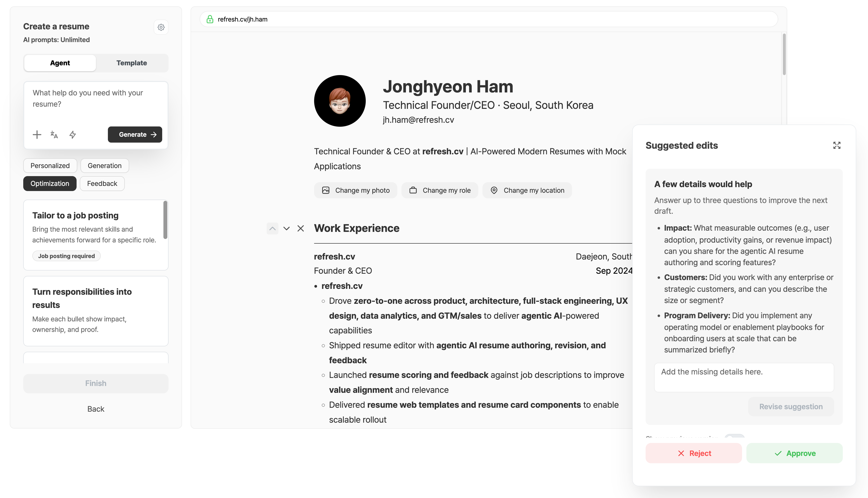The height and width of the screenshot is (498, 868).
Task: Reject the suggested edits
Action: pyautogui.click(x=694, y=453)
